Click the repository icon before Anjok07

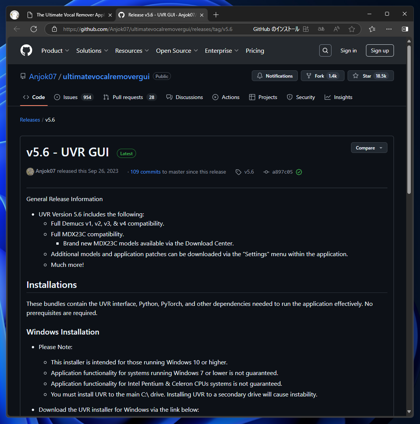coord(23,76)
